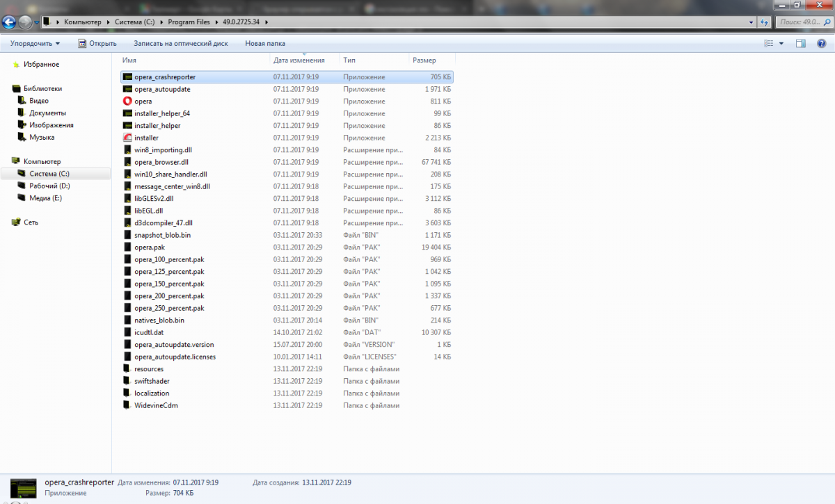Open Избранное favorites star icon
Image resolution: width=835 pixels, height=504 pixels.
coord(16,65)
